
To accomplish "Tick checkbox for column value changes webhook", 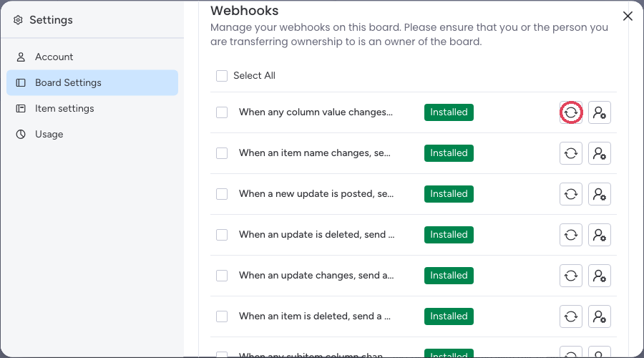I will click(222, 112).
